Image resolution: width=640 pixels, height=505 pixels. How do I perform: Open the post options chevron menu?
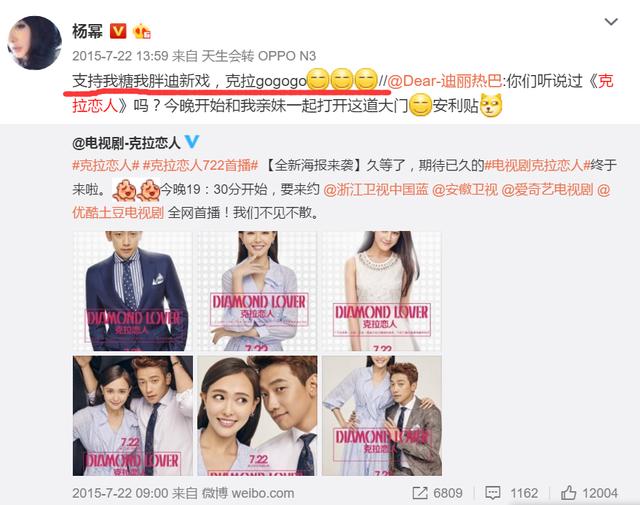(x=611, y=22)
